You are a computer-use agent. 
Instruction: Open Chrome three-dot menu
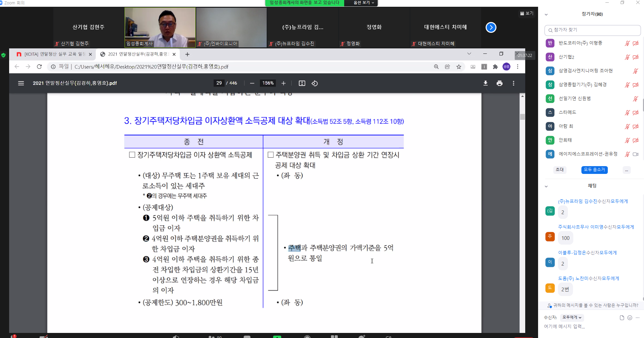tap(517, 67)
